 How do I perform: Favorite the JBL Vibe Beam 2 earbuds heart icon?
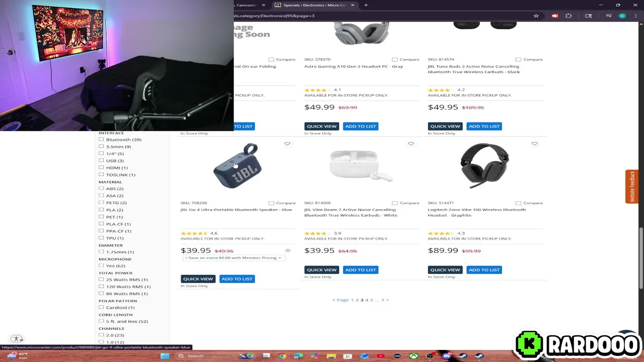click(x=411, y=144)
